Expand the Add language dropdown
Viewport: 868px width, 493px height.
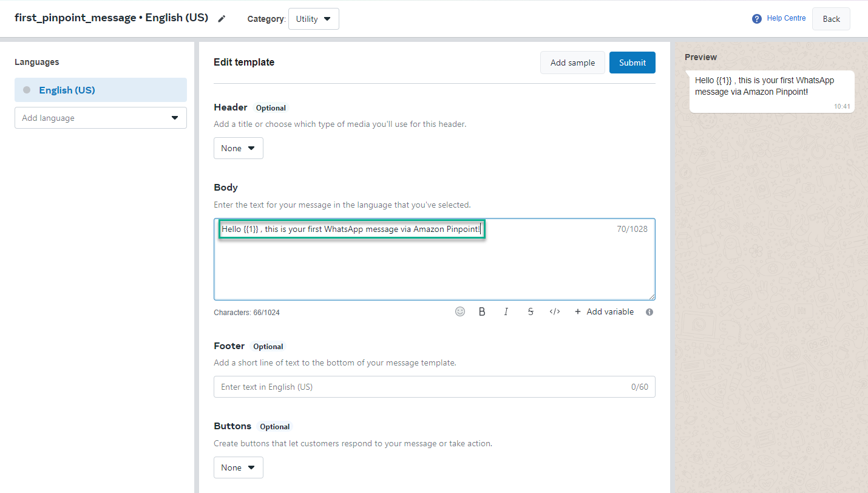click(x=100, y=118)
